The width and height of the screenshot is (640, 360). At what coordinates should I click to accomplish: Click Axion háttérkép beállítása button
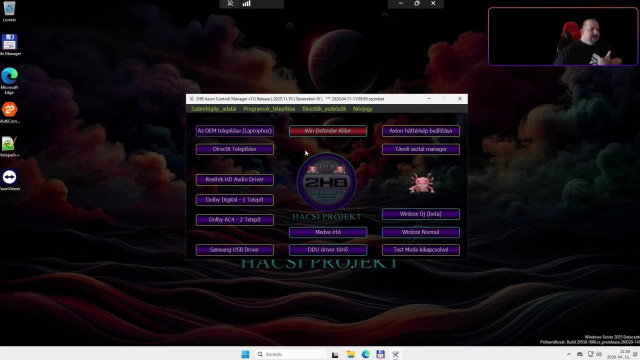[421, 131]
